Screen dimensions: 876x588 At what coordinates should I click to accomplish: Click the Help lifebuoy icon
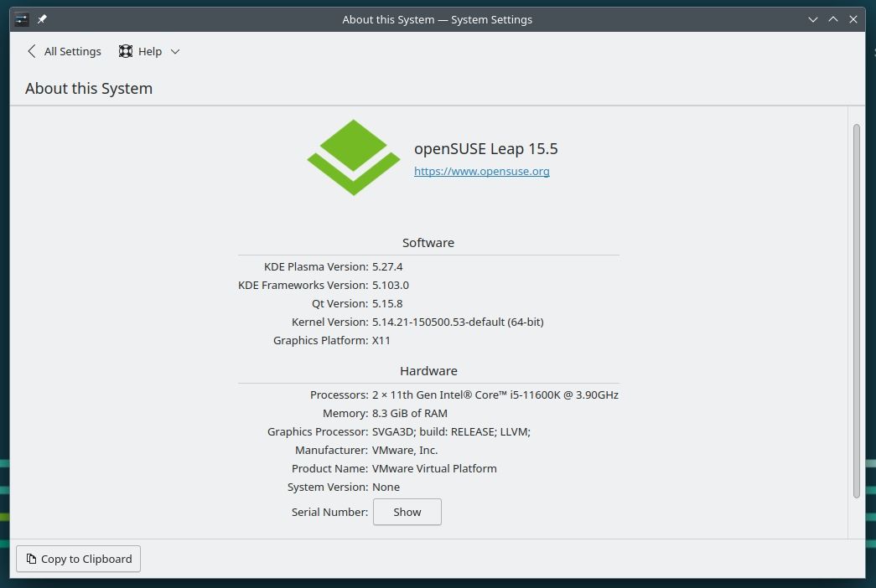126,51
